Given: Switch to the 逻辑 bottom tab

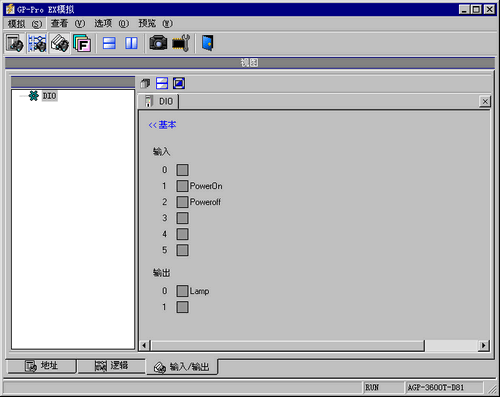Looking at the screenshot, I should [111, 366].
